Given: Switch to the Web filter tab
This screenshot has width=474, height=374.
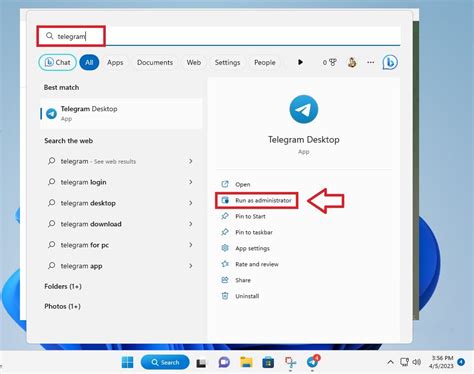Looking at the screenshot, I should coord(194,62).
